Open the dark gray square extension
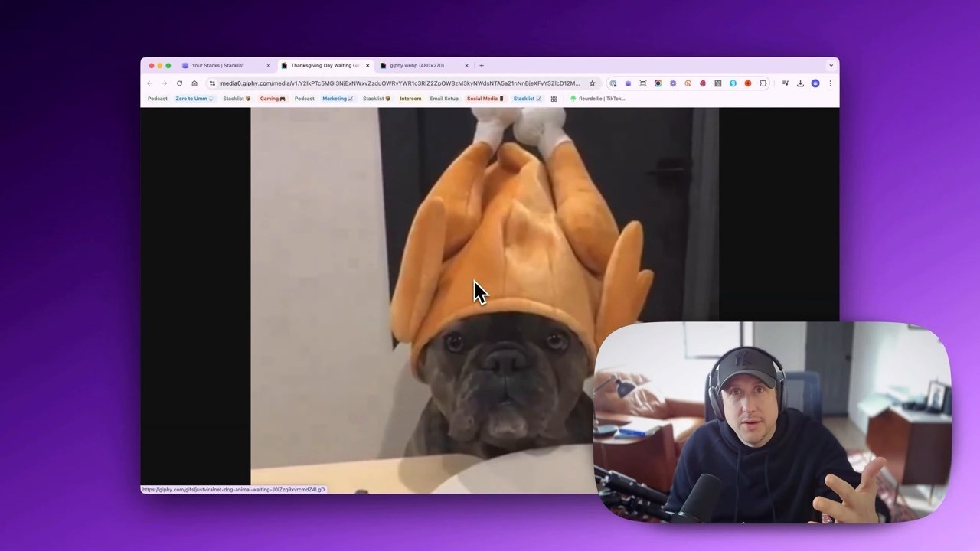 tap(717, 83)
